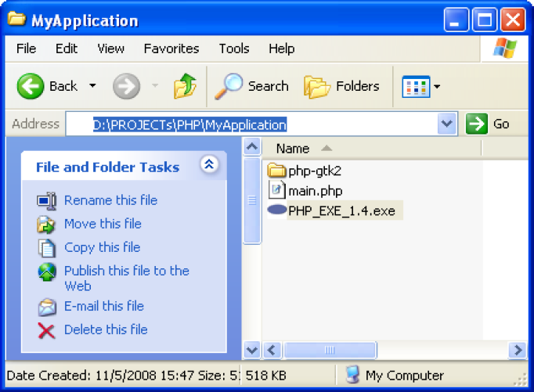Select the PHP_EXE_1.4.exe file name
The image size is (534, 392).
coord(341,211)
